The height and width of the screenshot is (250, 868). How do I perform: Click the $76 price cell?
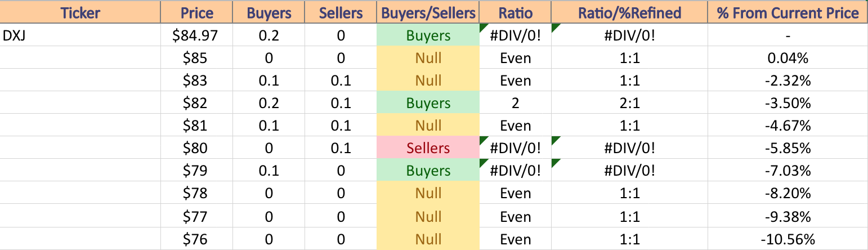[196, 239]
